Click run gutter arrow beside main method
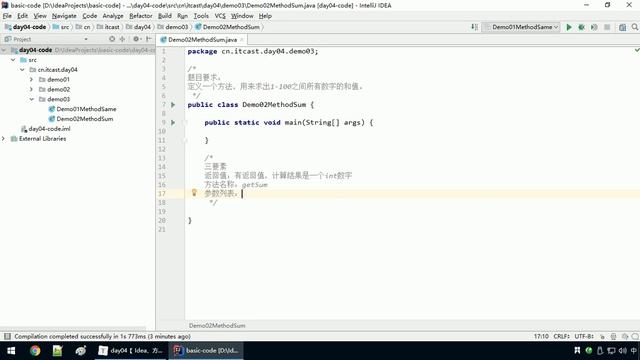Image resolution: width=640 pixels, height=360 pixels. [x=173, y=122]
